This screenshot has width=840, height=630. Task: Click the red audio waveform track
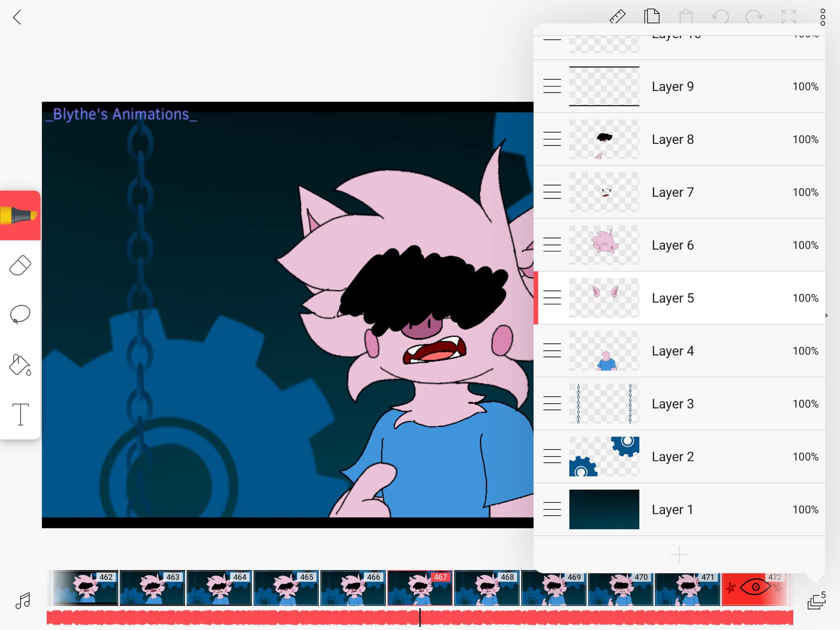pos(420,617)
